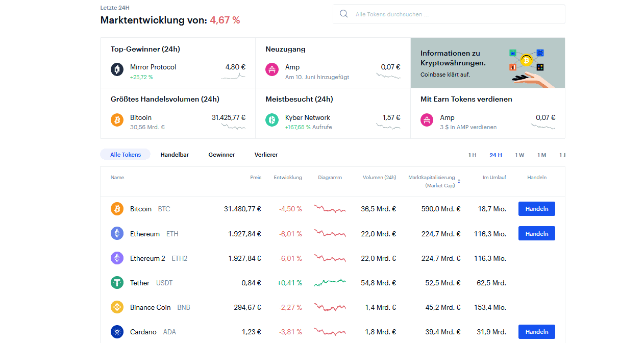
Task: Click the Handeln button for Ethereum
Action: [x=537, y=233]
